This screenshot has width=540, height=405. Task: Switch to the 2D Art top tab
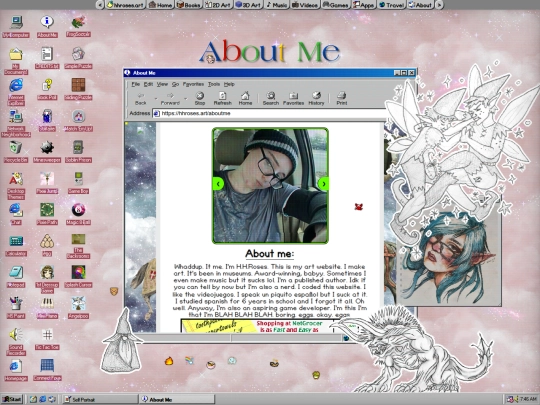click(218, 5)
